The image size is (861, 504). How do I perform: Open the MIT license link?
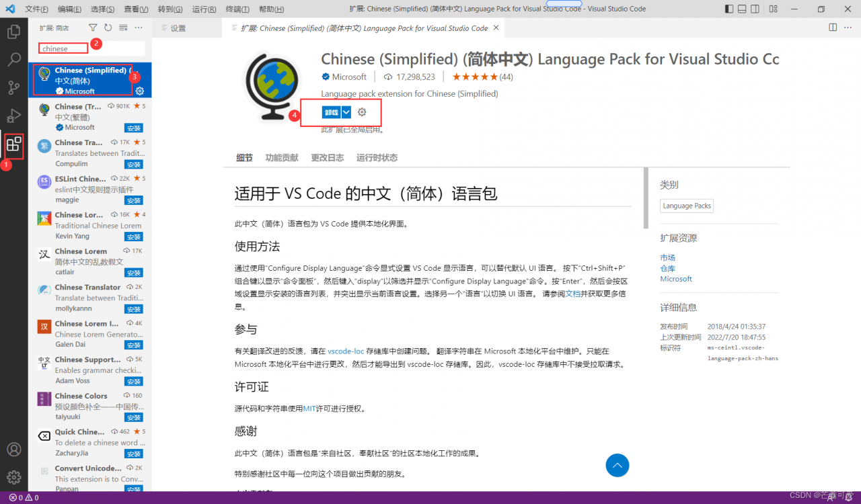pyautogui.click(x=309, y=408)
